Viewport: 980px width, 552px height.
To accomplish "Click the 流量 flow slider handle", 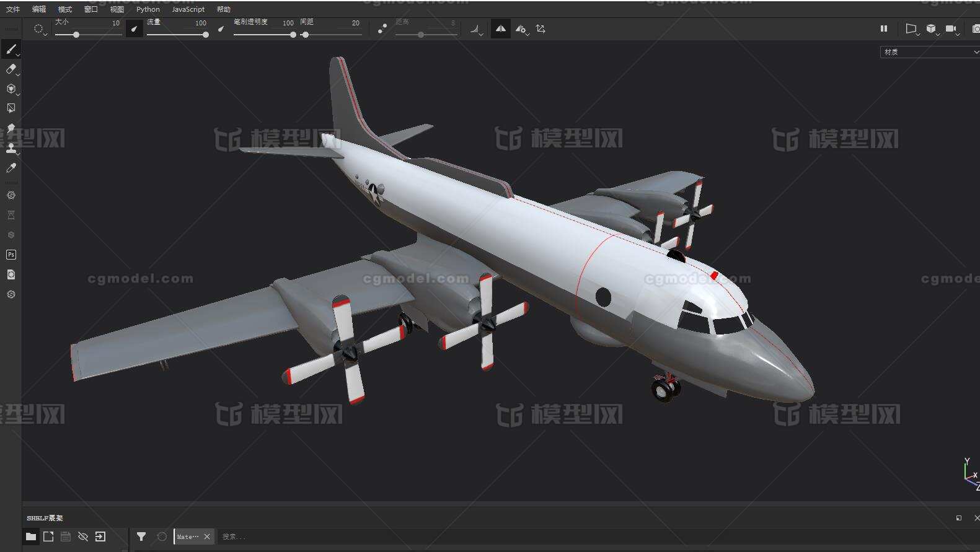I will click(205, 35).
